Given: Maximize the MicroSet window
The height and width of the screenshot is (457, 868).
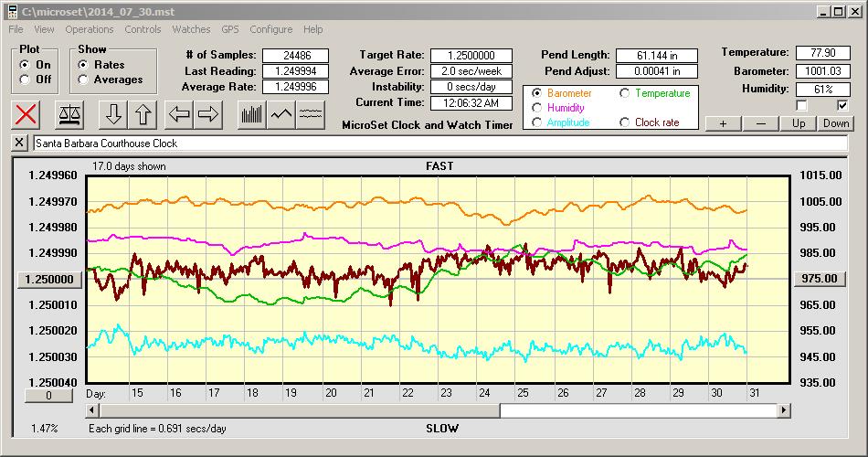Looking at the screenshot, I should click(839, 12).
